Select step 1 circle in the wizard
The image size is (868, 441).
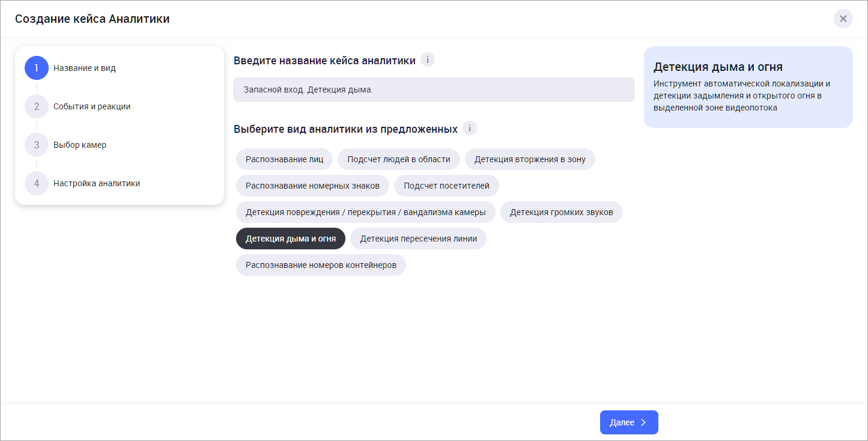click(37, 68)
